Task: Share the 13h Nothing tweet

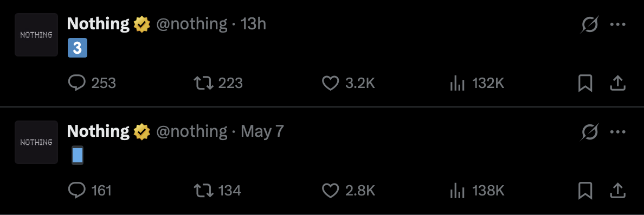Action: [x=617, y=84]
